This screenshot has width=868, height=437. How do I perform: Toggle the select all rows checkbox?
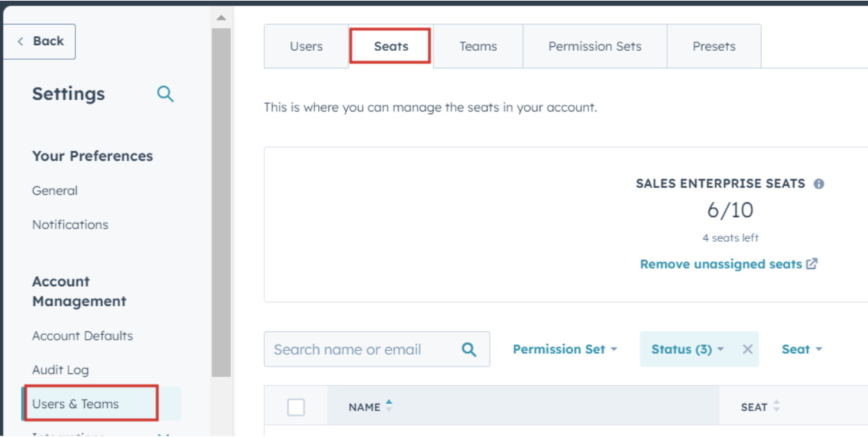(x=296, y=407)
